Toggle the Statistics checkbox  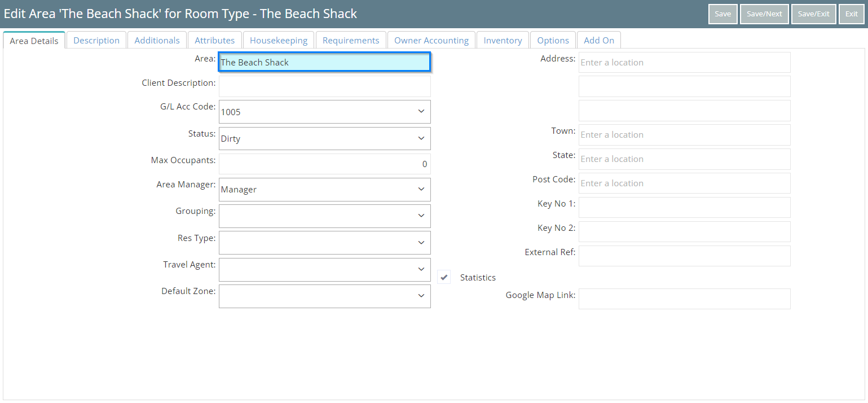pos(444,277)
